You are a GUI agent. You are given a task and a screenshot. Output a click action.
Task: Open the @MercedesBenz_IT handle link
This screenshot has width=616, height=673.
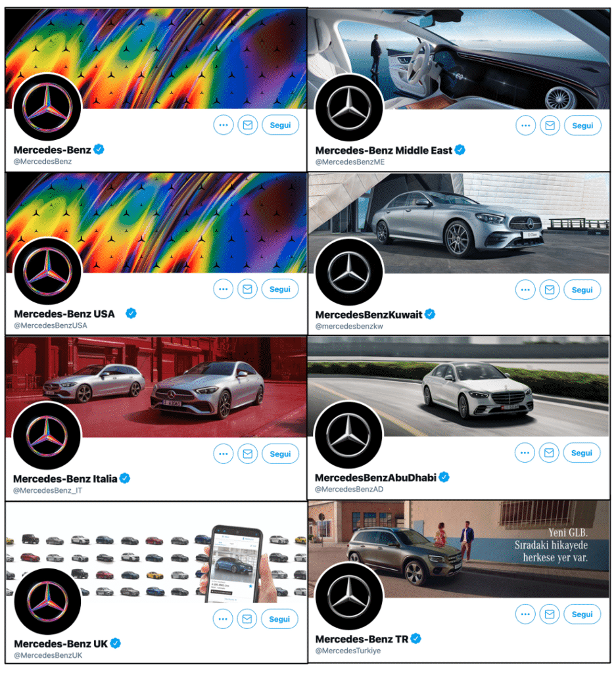47,490
